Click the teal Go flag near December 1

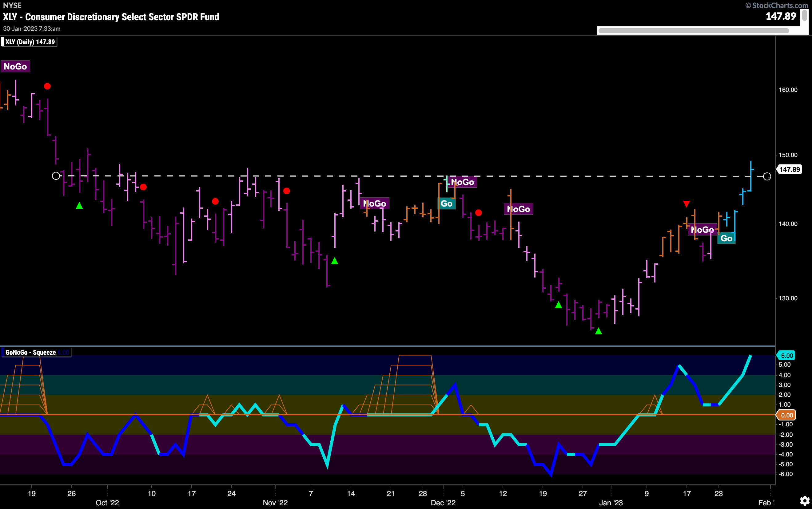446,203
